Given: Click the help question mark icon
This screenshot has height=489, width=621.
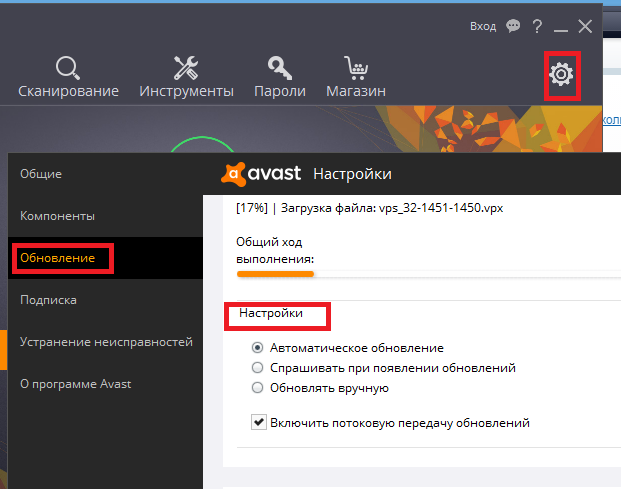Looking at the screenshot, I should (x=538, y=26).
